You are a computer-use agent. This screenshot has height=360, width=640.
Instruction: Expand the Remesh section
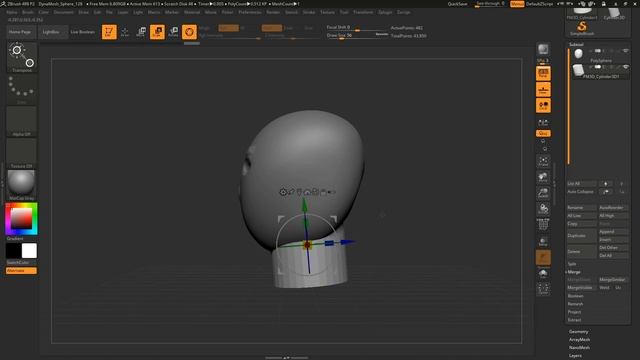576,304
